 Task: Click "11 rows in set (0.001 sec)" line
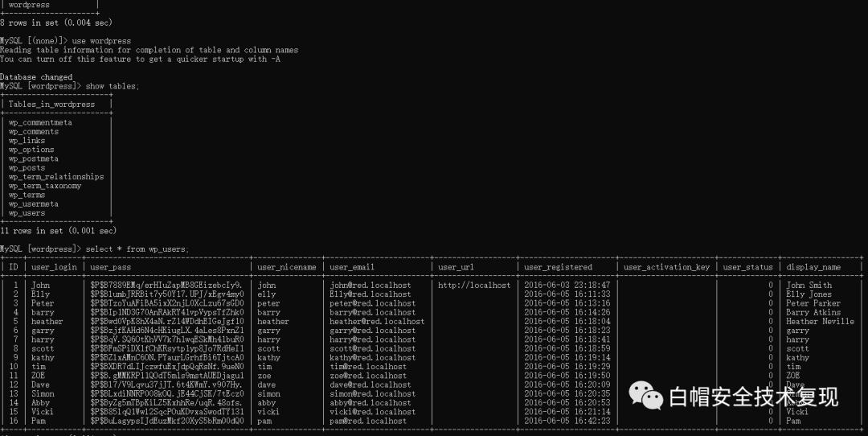click(x=58, y=231)
